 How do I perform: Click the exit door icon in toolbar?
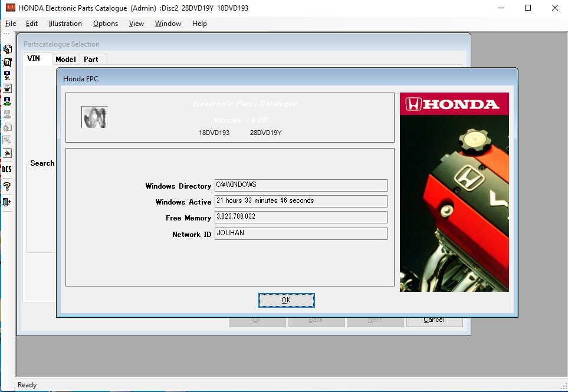pyautogui.click(x=7, y=202)
